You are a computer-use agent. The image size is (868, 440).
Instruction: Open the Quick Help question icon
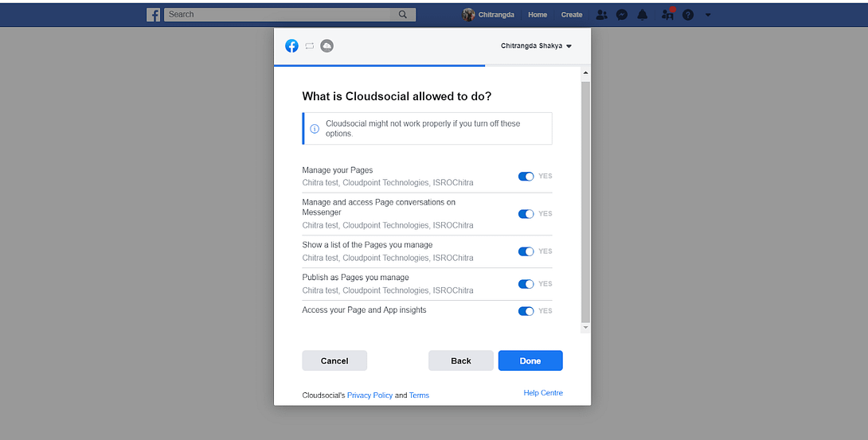click(688, 15)
